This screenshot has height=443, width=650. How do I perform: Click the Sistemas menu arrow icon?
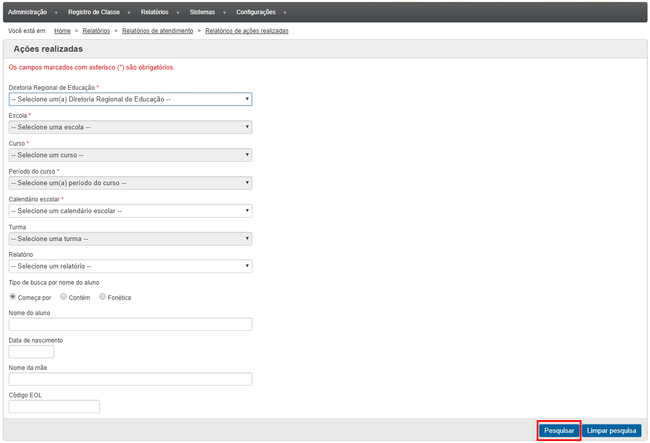[x=224, y=13]
